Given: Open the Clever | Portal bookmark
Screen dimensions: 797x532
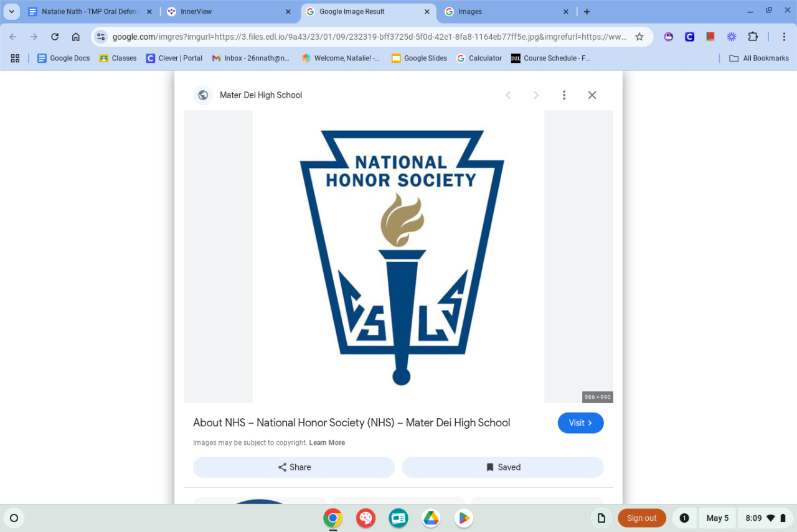Looking at the screenshot, I should click(x=174, y=58).
